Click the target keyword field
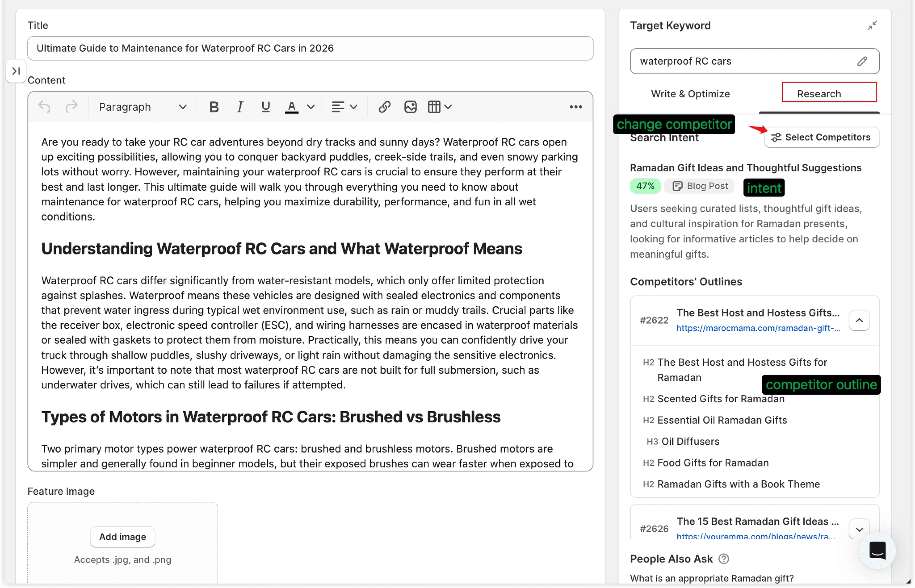 point(755,61)
